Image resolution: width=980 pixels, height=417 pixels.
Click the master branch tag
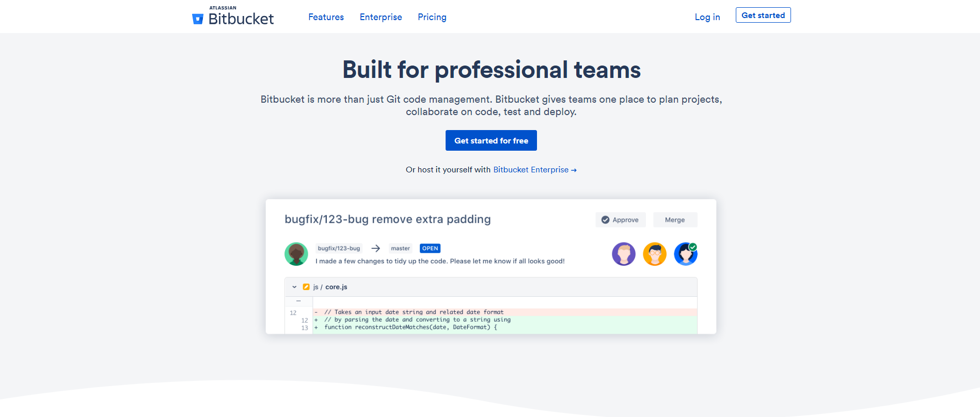[x=400, y=248]
